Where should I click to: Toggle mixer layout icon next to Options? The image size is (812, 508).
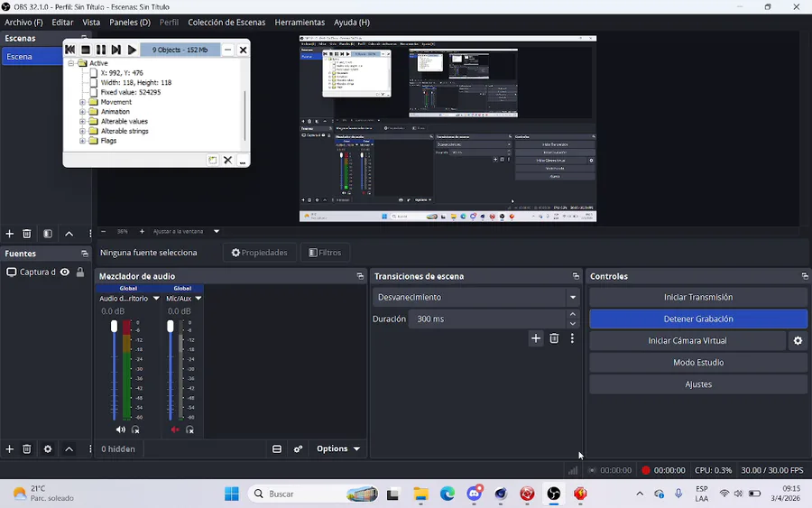click(x=277, y=449)
